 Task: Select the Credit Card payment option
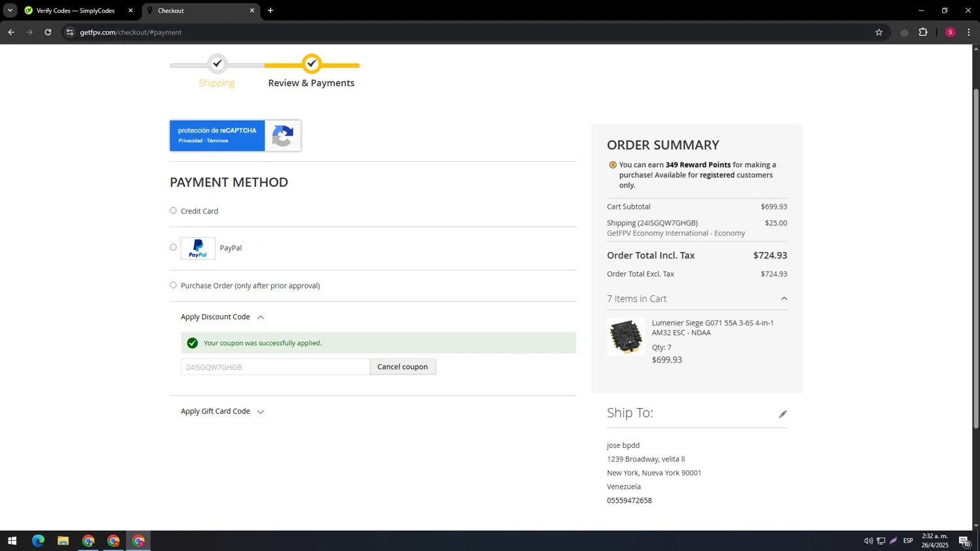coord(173,211)
